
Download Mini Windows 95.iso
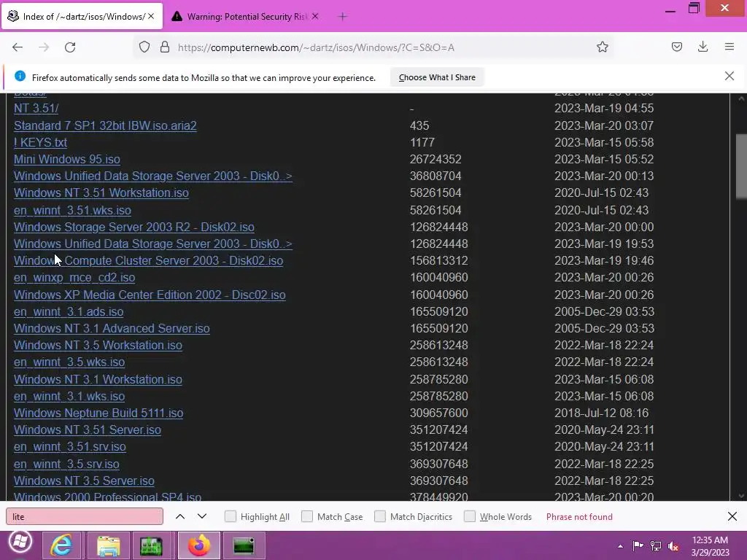tap(66, 159)
